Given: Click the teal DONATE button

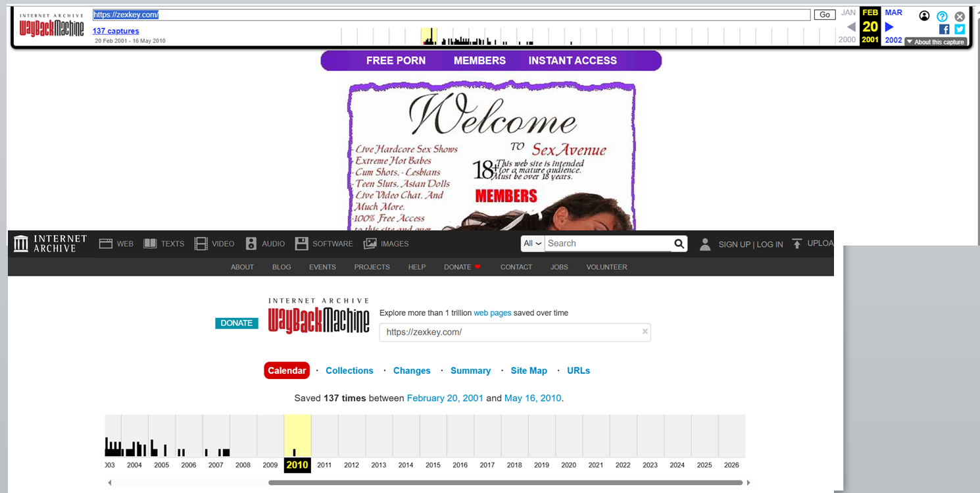Looking at the screenshot, I should click(x=237, y=323).
